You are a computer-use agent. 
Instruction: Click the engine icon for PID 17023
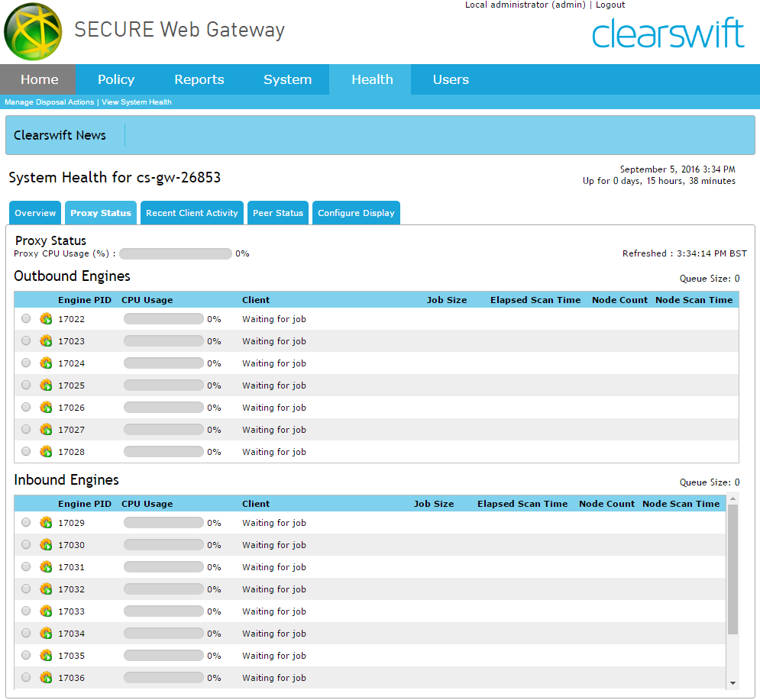coord(46,341)
